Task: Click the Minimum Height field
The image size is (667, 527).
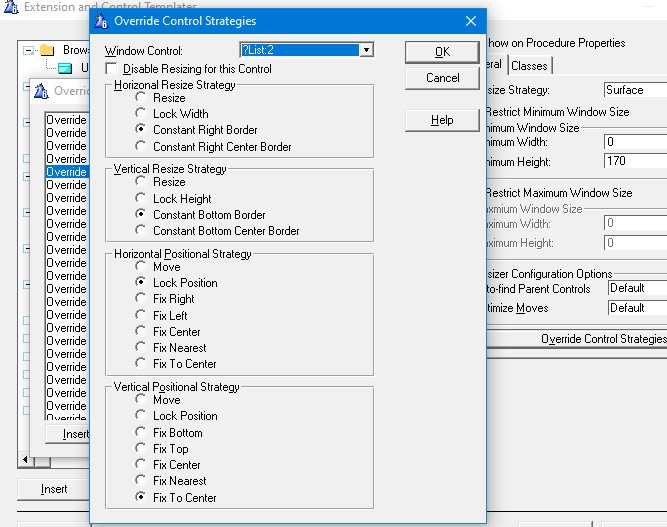Action: point(634,161)
